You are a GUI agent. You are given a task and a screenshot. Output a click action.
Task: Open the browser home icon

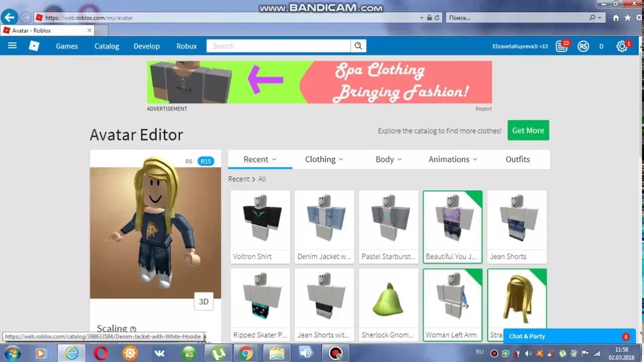click(x=616, y=18)
